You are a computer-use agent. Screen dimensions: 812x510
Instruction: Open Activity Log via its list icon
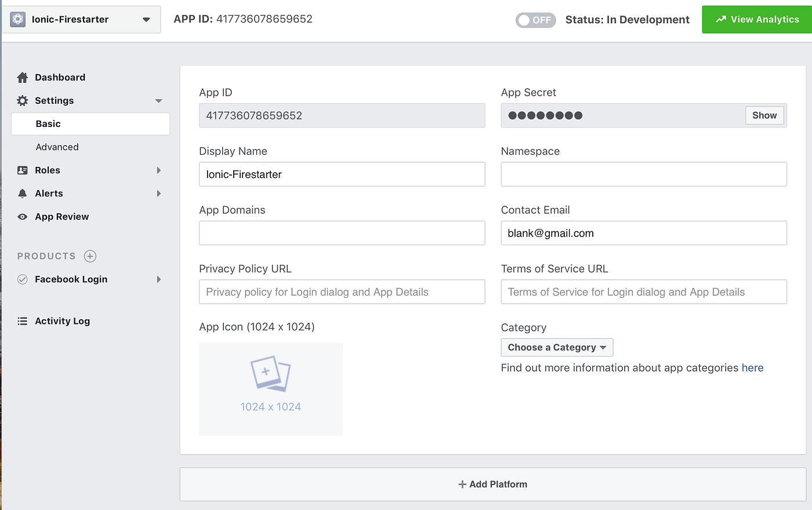(22, 320)
